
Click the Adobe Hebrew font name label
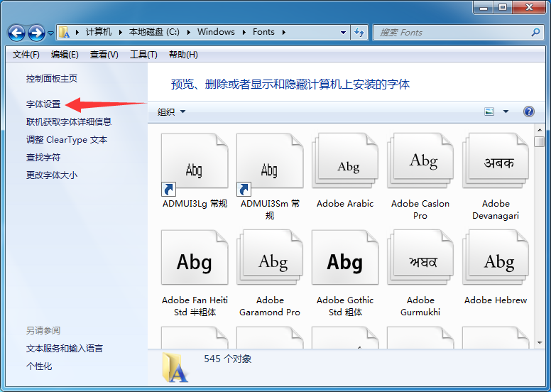coord(496,300)
